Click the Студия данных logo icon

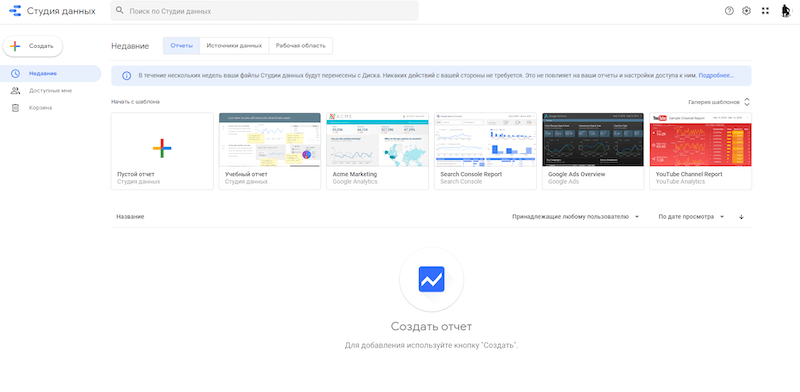pyautogui.click(x=15, y=11)
